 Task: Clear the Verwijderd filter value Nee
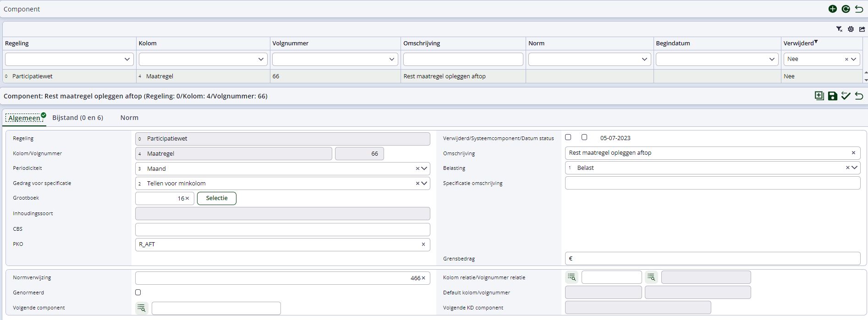(x=846, y=59)
